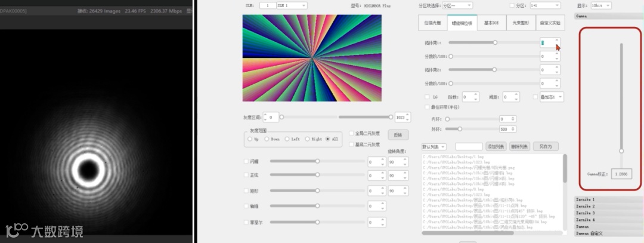Screen dimensions: 644x243
Task: Expand the Zernike 2 section
Action: 608,206
